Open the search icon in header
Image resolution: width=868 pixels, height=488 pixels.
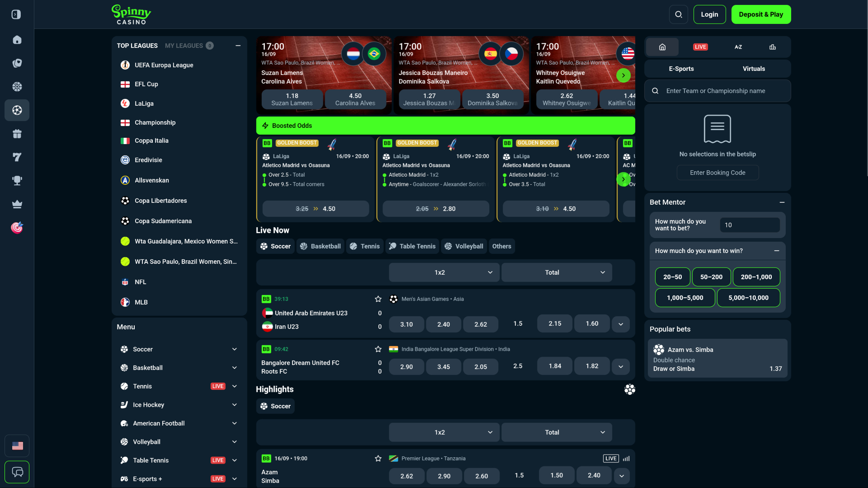coord(678,14)
